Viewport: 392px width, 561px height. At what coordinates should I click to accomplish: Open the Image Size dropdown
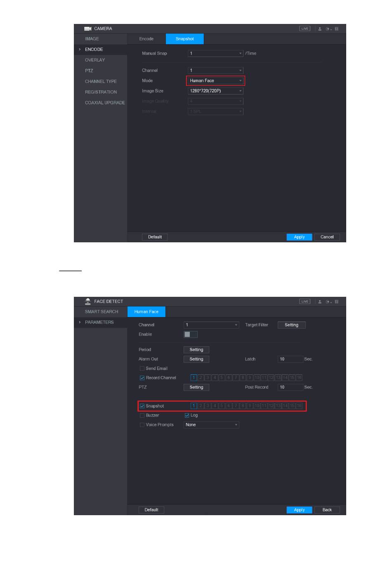coord(215,91)
